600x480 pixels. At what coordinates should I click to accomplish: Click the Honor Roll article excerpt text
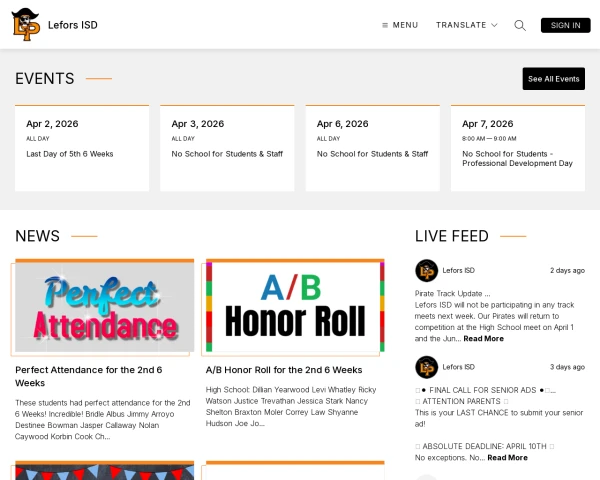coord(291,407)
